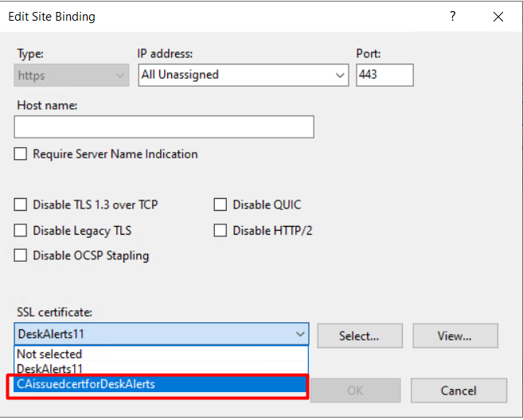Enable the Disable QUIC checkbox

click(x=221, y=205)
